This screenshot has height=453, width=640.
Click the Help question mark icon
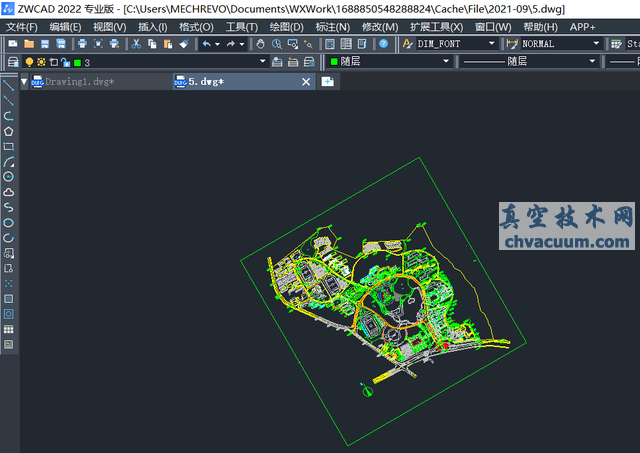(x=383, y=44)
